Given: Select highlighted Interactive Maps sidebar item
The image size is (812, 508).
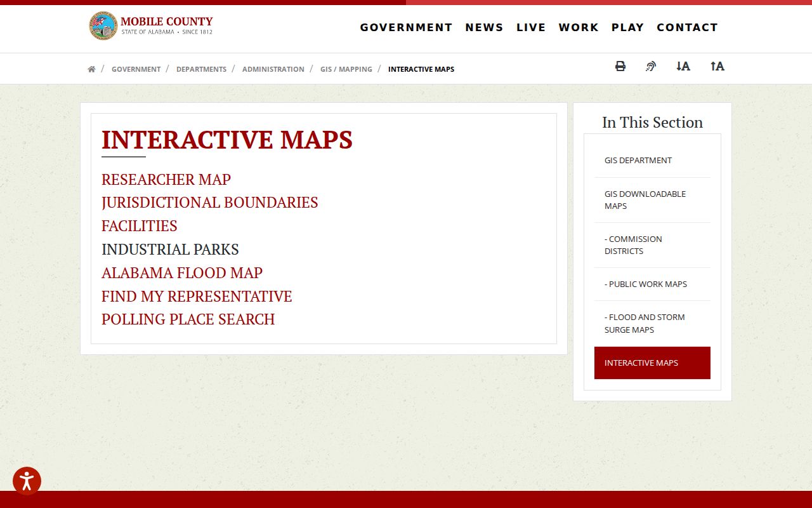Looking at the screenshot, I should [652, 363].
